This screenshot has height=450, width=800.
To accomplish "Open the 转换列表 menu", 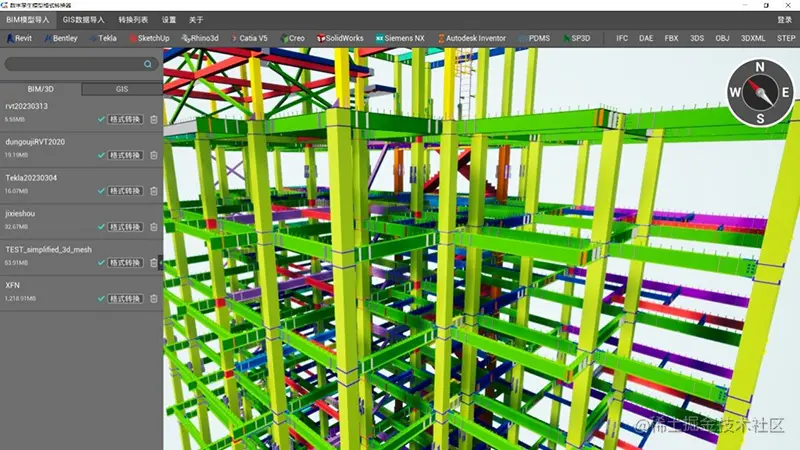I will tap(133, 20).
